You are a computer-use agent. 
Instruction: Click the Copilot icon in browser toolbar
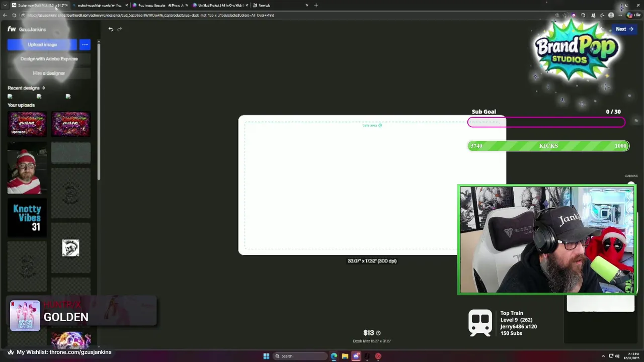(629, 15)
